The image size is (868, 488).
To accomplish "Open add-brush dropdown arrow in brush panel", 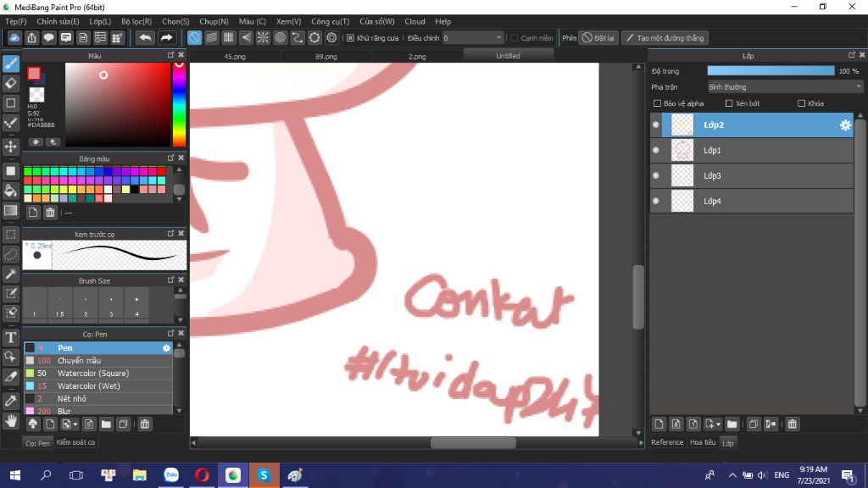I will (x=75, y=424).
